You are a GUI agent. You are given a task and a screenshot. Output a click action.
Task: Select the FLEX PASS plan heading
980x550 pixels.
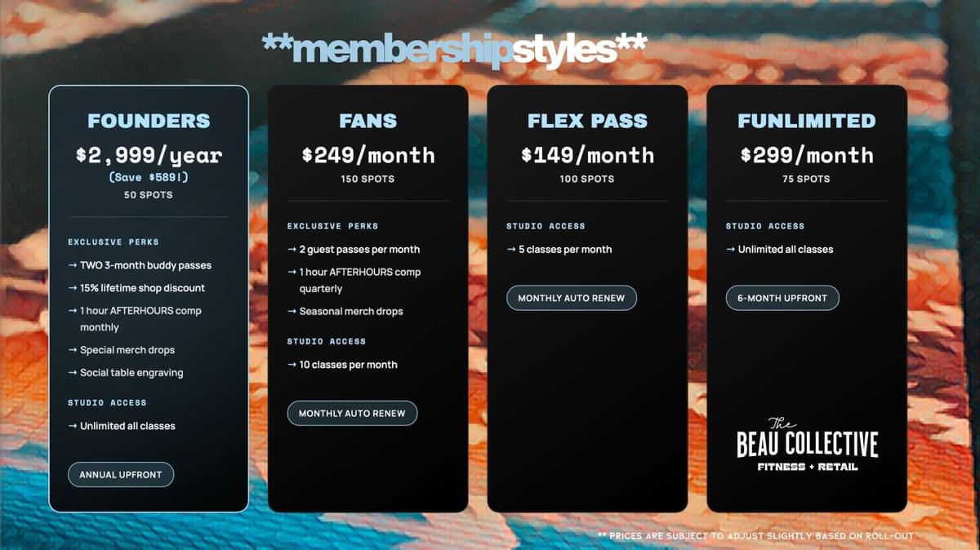pos(587,122)
